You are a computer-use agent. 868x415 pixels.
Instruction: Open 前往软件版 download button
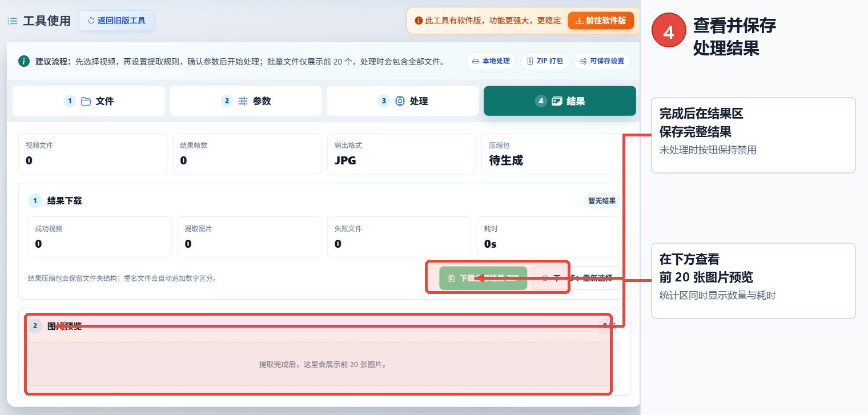point(601,21)
